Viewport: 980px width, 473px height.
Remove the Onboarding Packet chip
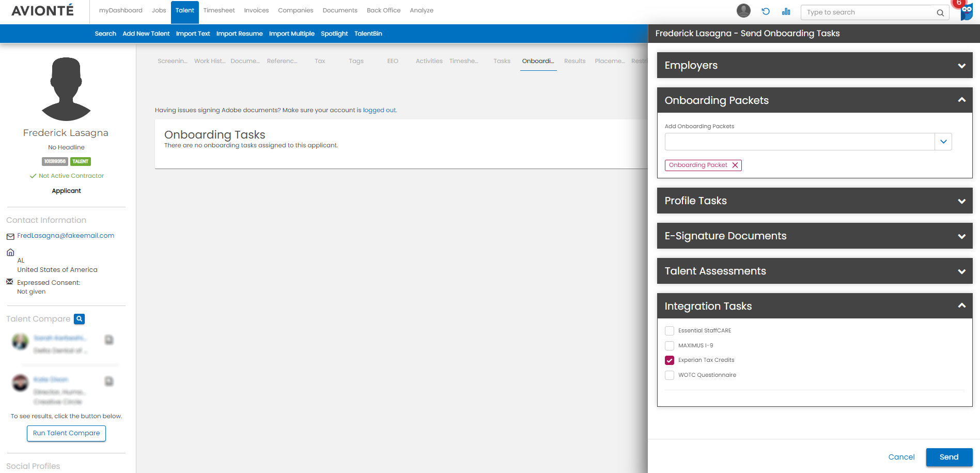735,165
